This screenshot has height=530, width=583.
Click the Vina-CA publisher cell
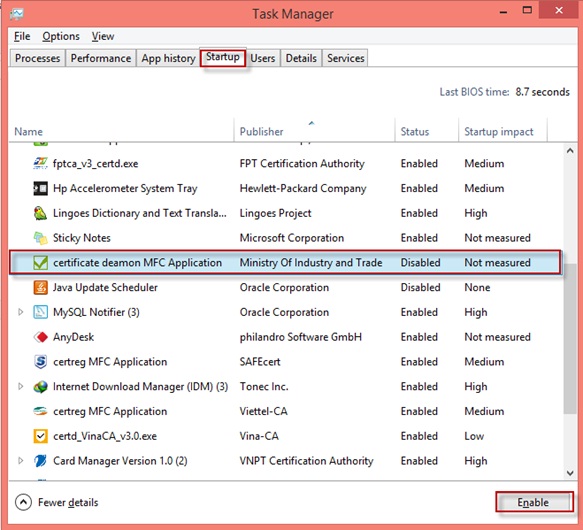[259, 436]
